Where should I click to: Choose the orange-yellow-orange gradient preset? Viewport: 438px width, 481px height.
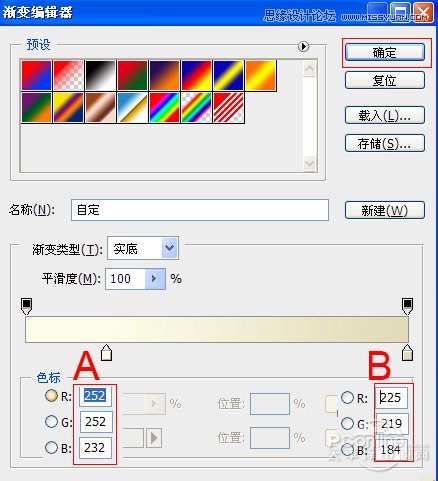[x=261, y=75]
